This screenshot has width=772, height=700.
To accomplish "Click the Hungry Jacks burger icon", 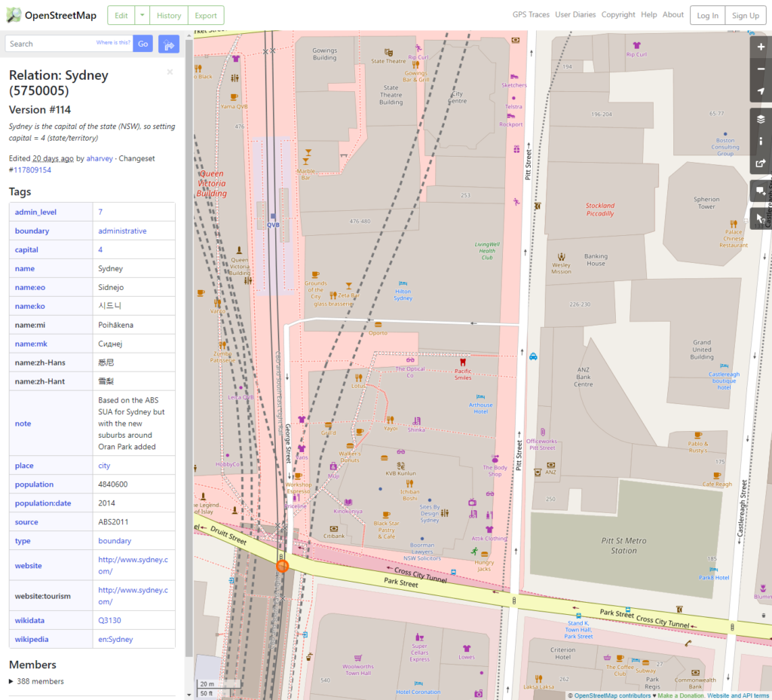I will (x=485, y=555).
